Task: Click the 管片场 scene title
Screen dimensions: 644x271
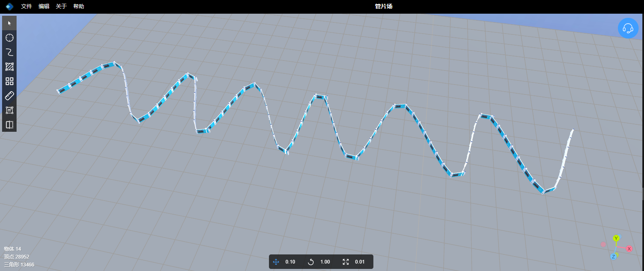Action: (x=383, y=6)
